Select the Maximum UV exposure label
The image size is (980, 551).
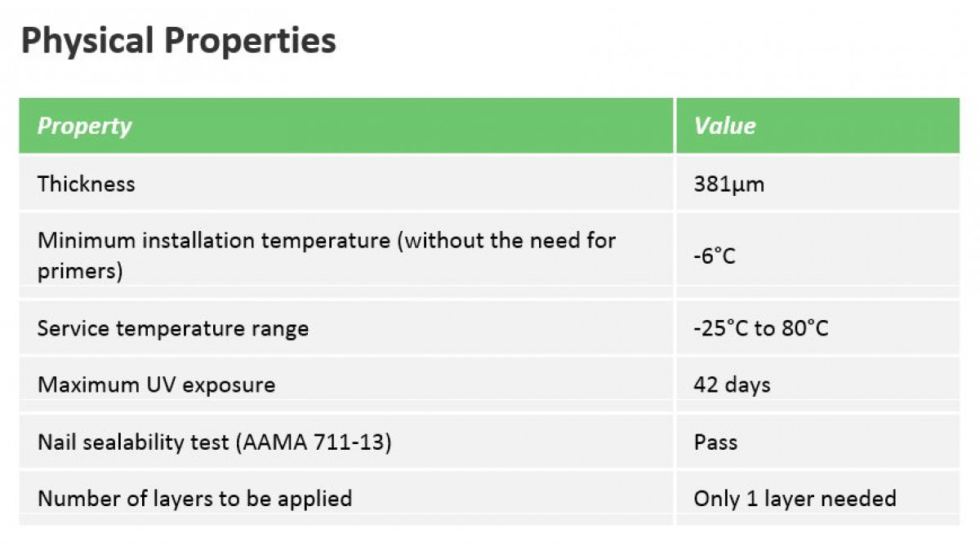pyautogui.click(x=156, y=385)
